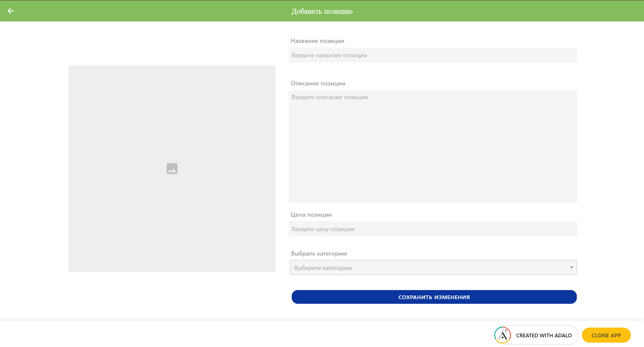Viewport: 644px width, 347px height.
Task: Go back using the header arrow
Action: coord(11,11)
